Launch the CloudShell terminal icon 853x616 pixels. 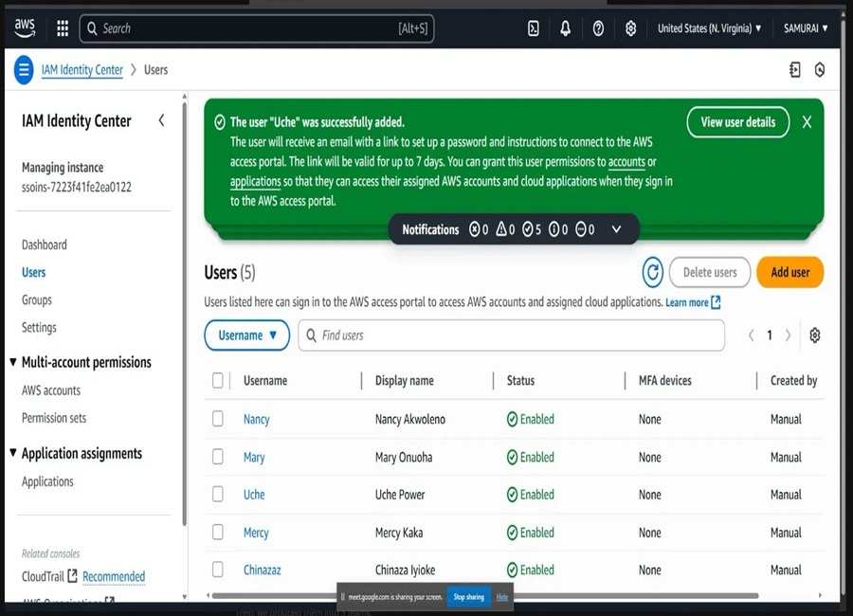(533, 28)
